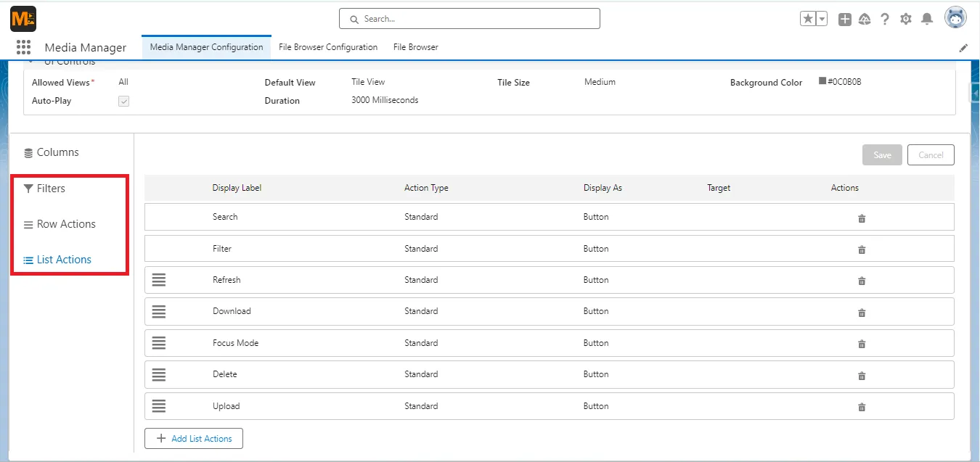Select List Actions in the sidebar
This screenshot has width=980, height=462.
click(64, 259)
